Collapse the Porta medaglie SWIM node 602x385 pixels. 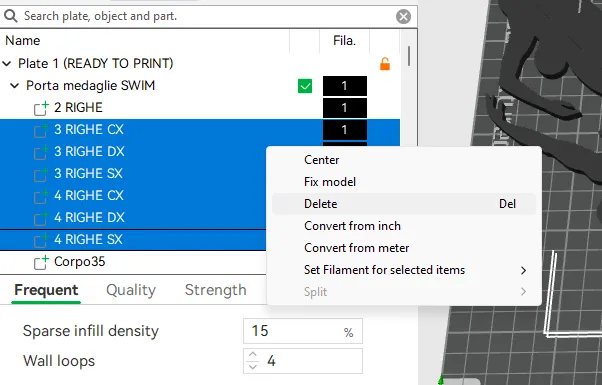pyautogui.click(x=15, y=86)
